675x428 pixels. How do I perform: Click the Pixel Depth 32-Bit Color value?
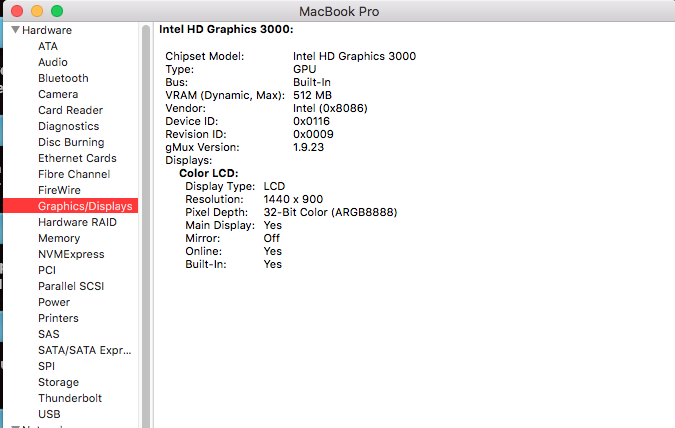click(x=330, y=212)
